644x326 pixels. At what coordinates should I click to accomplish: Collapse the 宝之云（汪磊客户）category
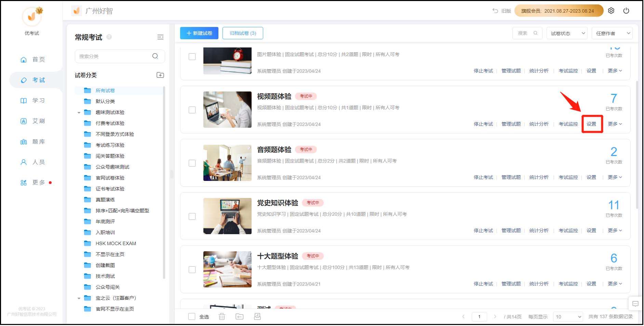click(79, 298)
